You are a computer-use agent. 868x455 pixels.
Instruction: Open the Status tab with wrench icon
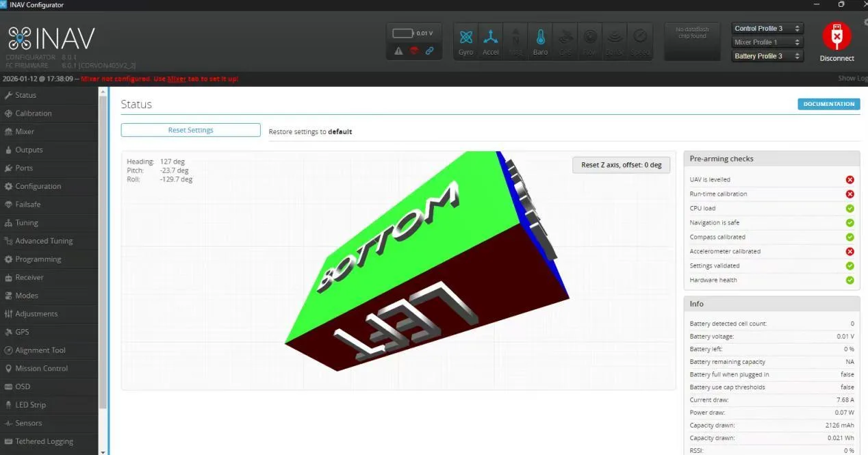point(49,95)
